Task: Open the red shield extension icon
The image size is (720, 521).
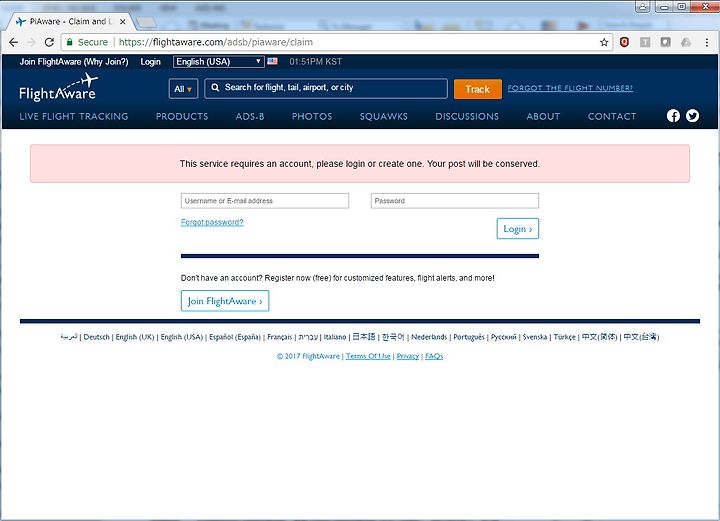Action: (x=624, y=42)
